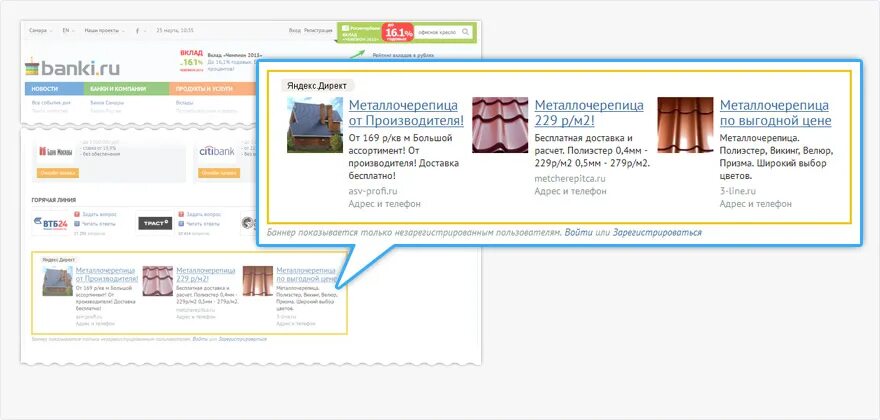
Task: Click Адрес и телефон under asv-profi.ru
Action: tap(384, 204)
